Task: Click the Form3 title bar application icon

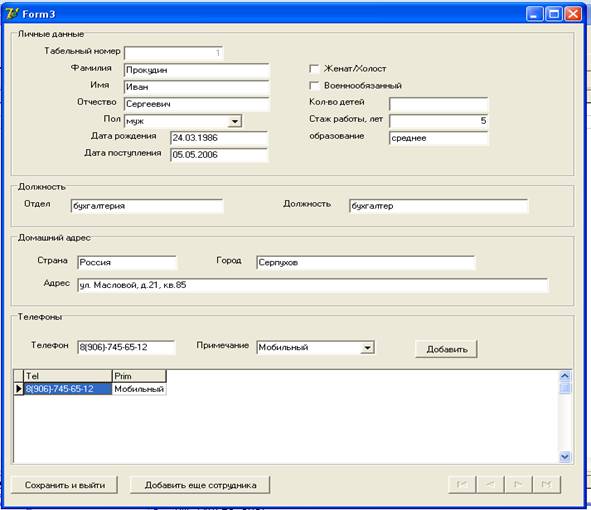Action: point(11,14)
